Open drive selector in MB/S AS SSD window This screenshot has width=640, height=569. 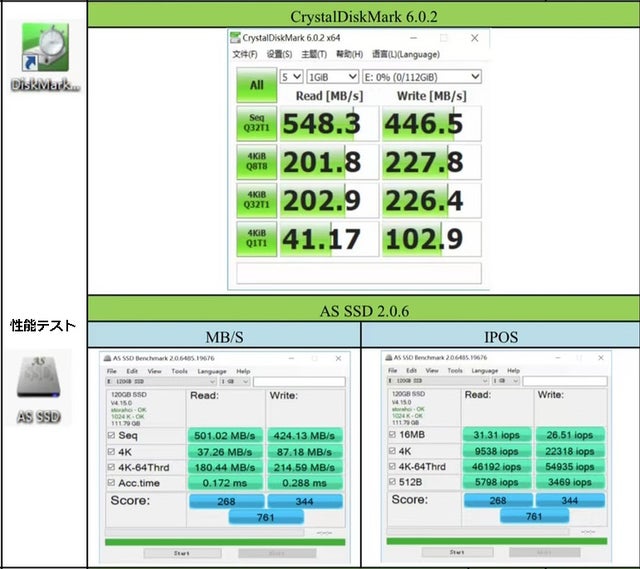click(x=161, y=381)
